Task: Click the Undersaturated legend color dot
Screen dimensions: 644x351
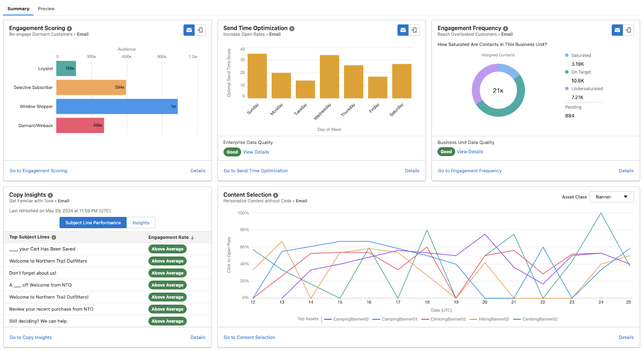Action: [567, 88]
